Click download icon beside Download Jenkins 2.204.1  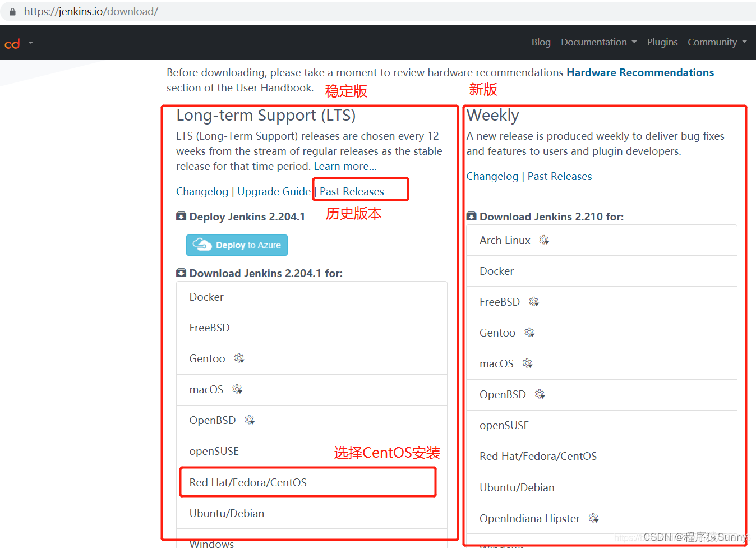click(x=181, y=273)
